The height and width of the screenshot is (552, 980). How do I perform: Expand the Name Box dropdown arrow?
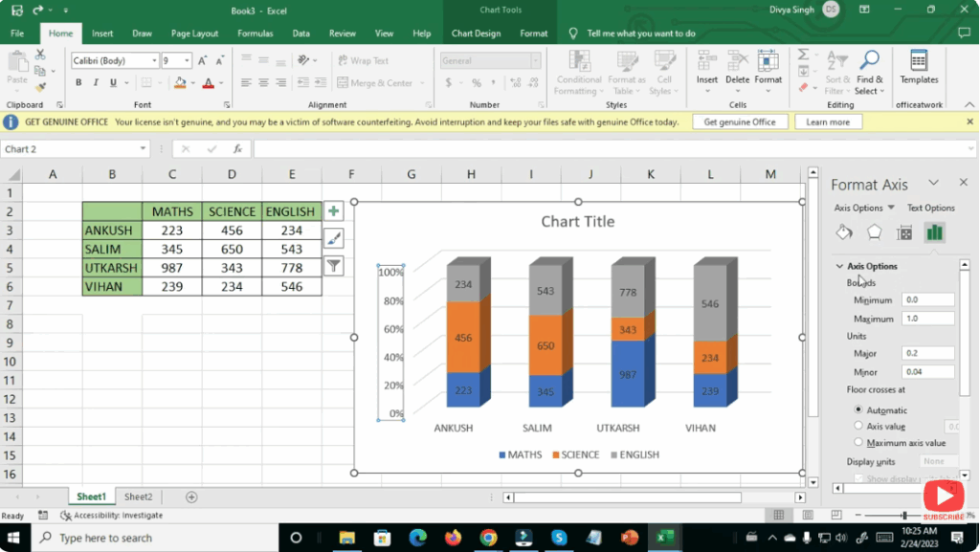tap(144, 149)
